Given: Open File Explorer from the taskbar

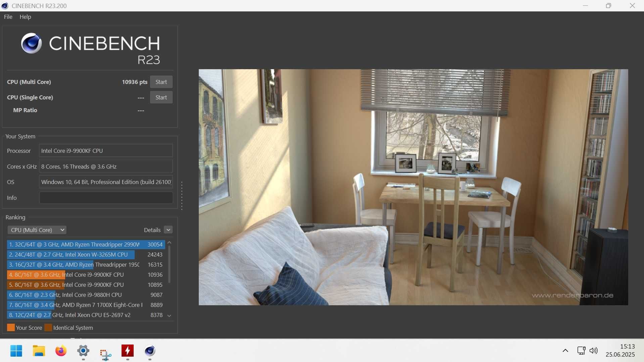Looking at the screenshot, I should click(x=39, y=351).
